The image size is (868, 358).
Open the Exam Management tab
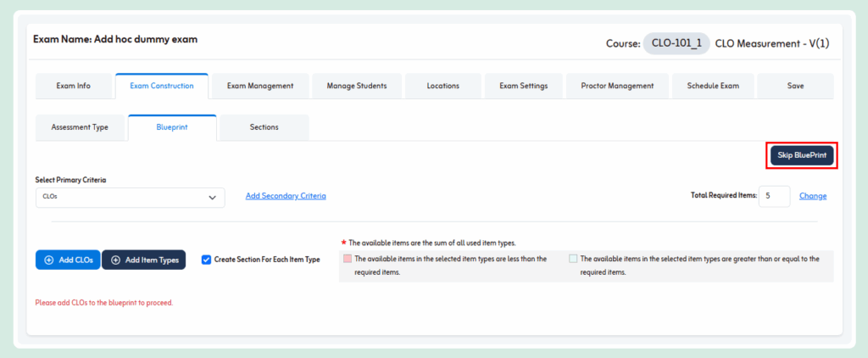260,86
